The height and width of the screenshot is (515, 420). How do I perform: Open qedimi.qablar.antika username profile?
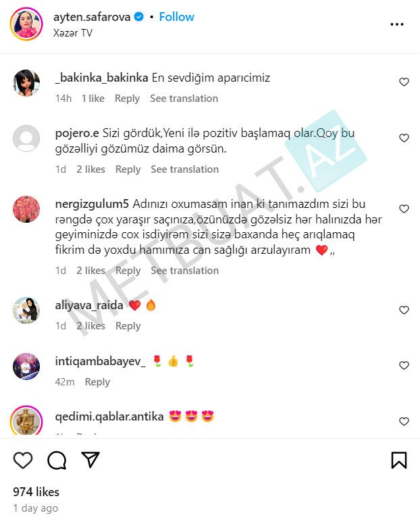tap(109, 416)
